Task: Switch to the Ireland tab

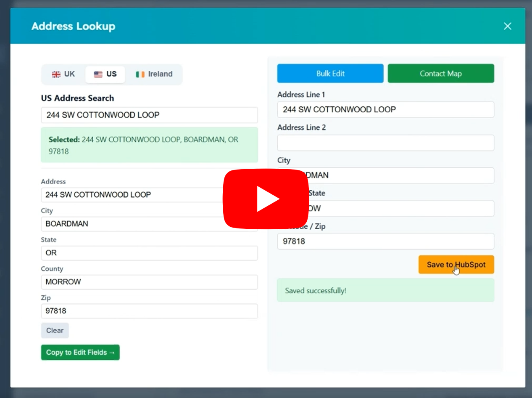Action: coord(154,74)
